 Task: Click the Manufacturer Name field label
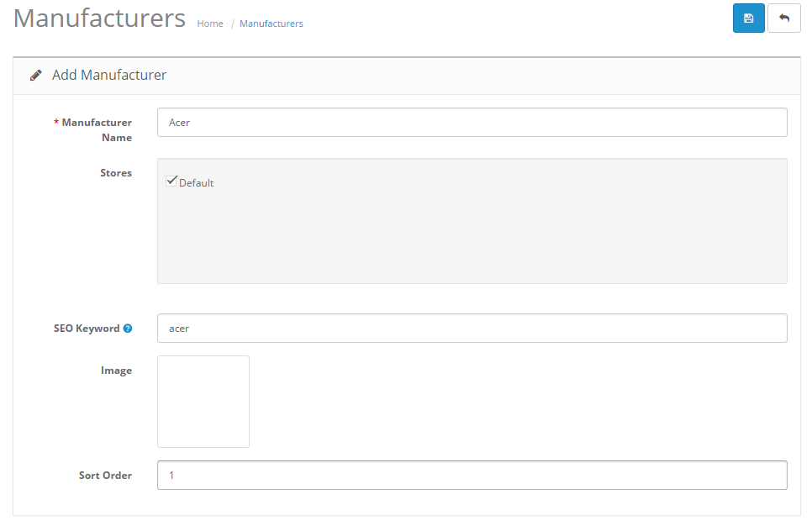coord(96,129)
